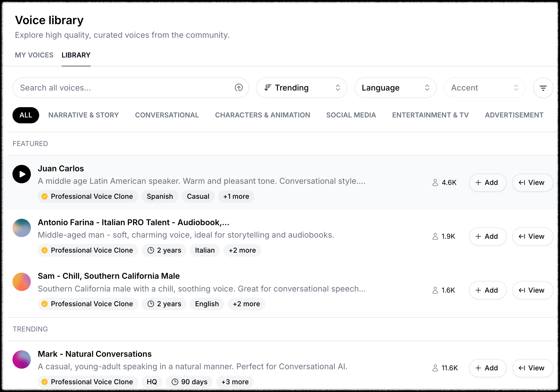The height and width of the screenshot is (392, 560).
Task: Add the Antonio Farina voice
Action: click(x=487, y=237)
